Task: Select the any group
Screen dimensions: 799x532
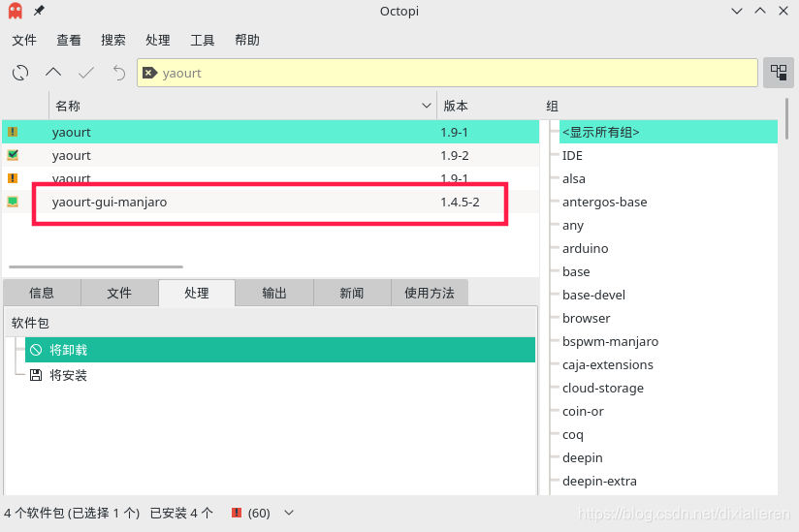Action: (x=573, y=226)
